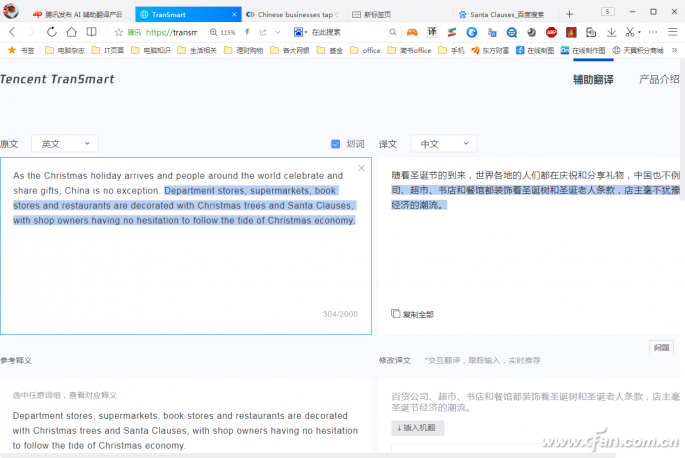Click the red download-arrow extension icon
The width and height of the screenshot is (685, 458).
tap(571, 32)
